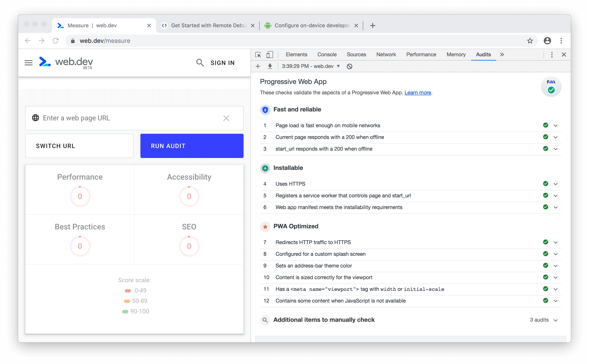Click the clear recording stop icon

pos(350,66)
